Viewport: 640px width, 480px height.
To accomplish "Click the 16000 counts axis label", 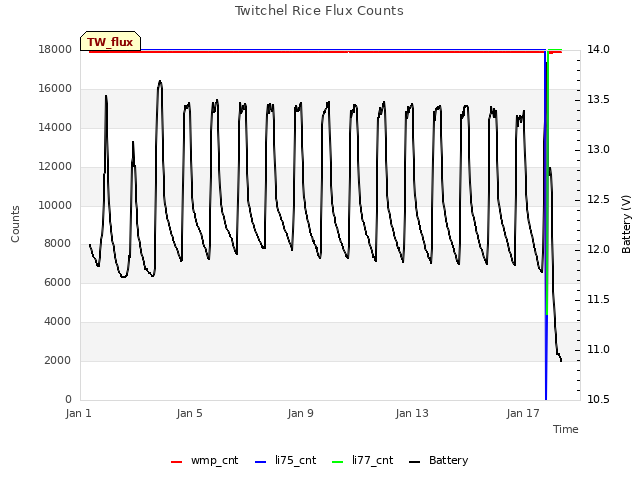I will (55, 89).
